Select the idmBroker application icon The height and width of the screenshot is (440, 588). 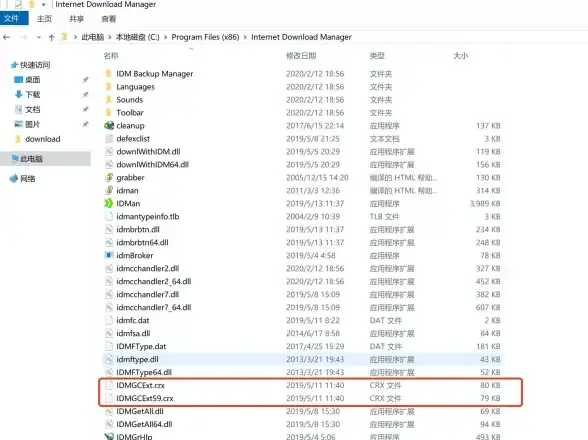tap(109, 255)
